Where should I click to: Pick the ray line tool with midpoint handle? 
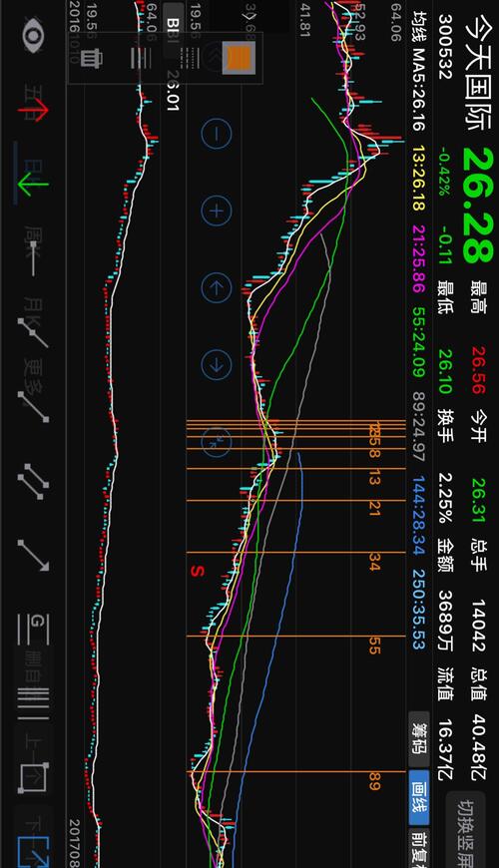pos(33,332)
